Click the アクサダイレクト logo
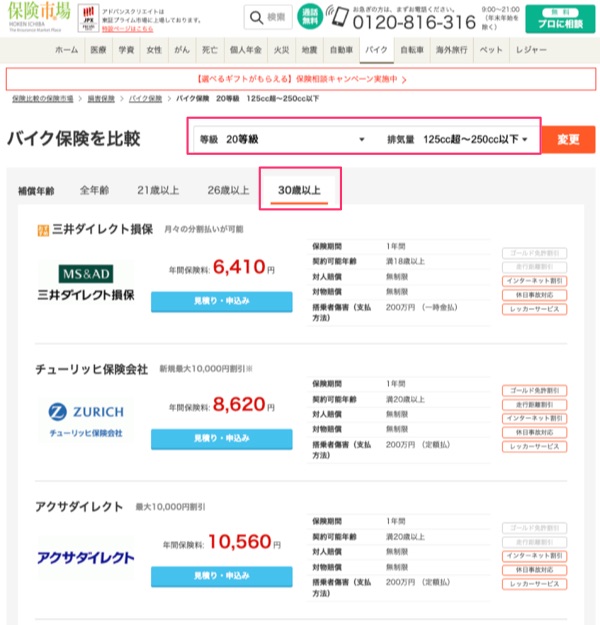Viewport: 600px width, 625px height. coord(86,557)
